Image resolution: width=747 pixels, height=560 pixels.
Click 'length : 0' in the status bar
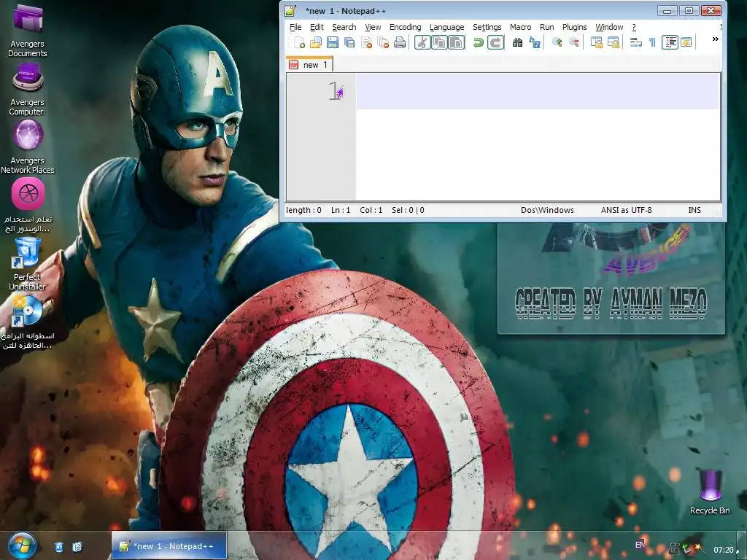coord(303,210)
